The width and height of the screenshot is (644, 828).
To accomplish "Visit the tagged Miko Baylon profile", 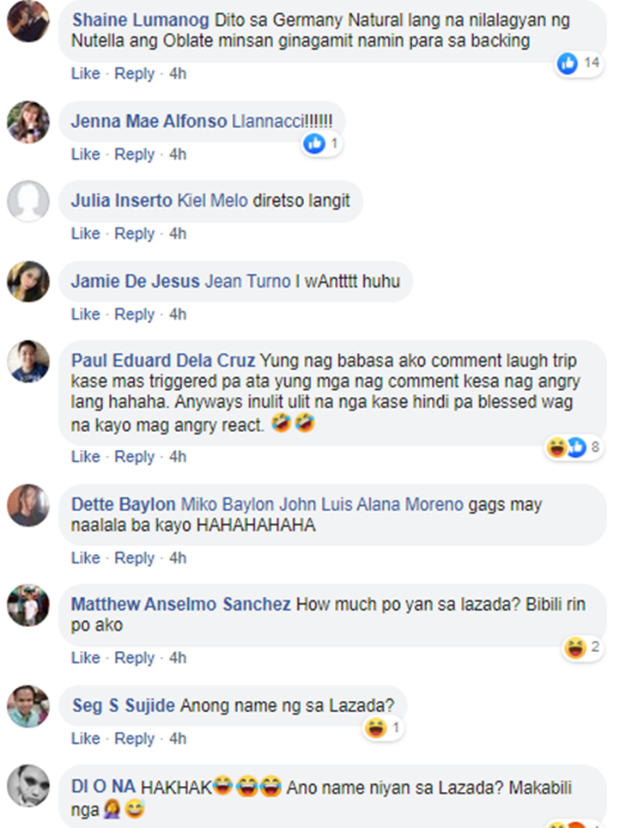I will click(x=228, y=504).
